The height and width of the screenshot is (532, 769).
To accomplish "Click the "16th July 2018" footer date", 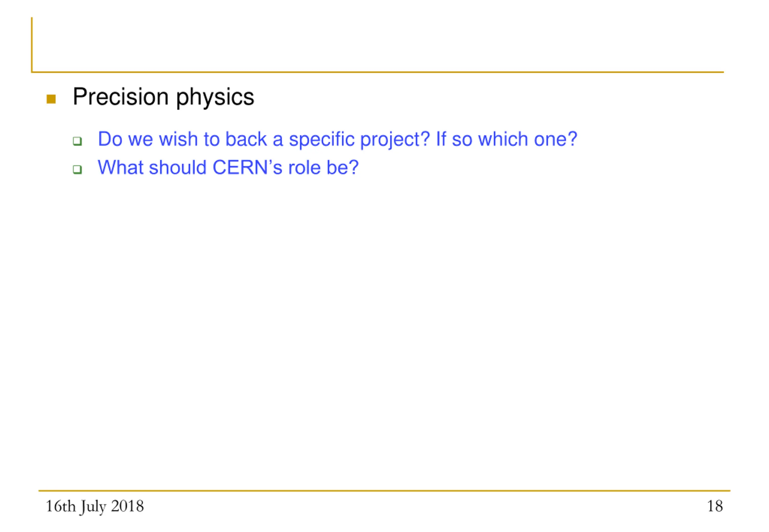I will [x=95, y=507].
